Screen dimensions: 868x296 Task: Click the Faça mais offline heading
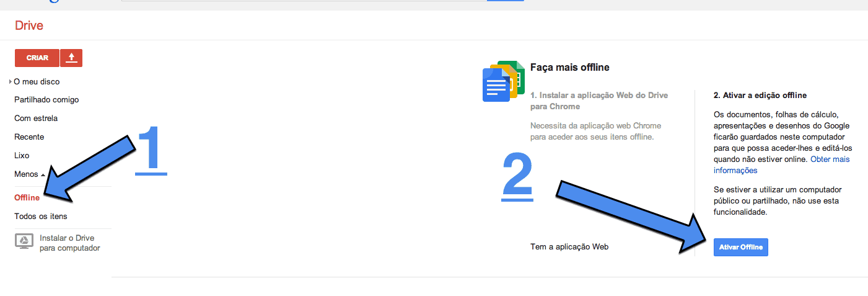click(x=570, y=67)
